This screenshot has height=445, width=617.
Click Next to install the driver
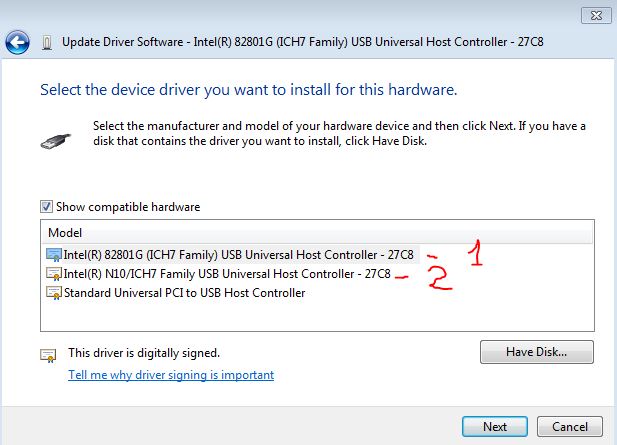[495, 427]
